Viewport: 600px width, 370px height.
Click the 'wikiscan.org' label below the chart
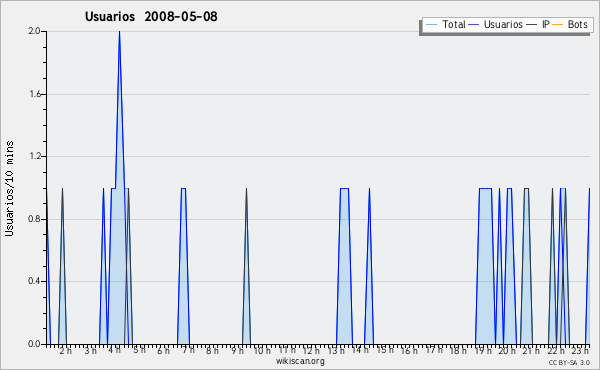[300, 361]
